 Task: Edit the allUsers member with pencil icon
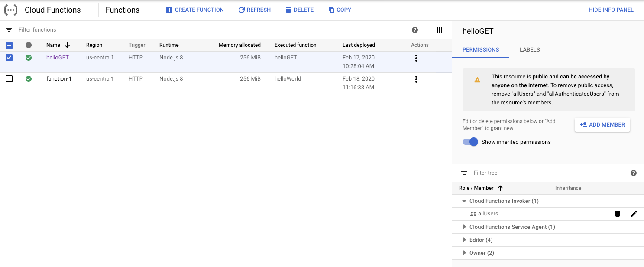pos(634,214)
